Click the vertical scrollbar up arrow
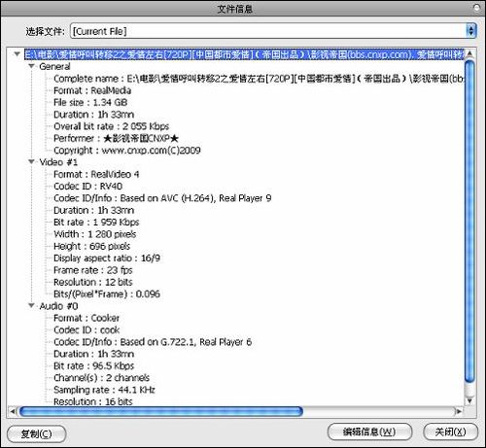This screenshot has height=448, width=486. (x=469, y=52)
